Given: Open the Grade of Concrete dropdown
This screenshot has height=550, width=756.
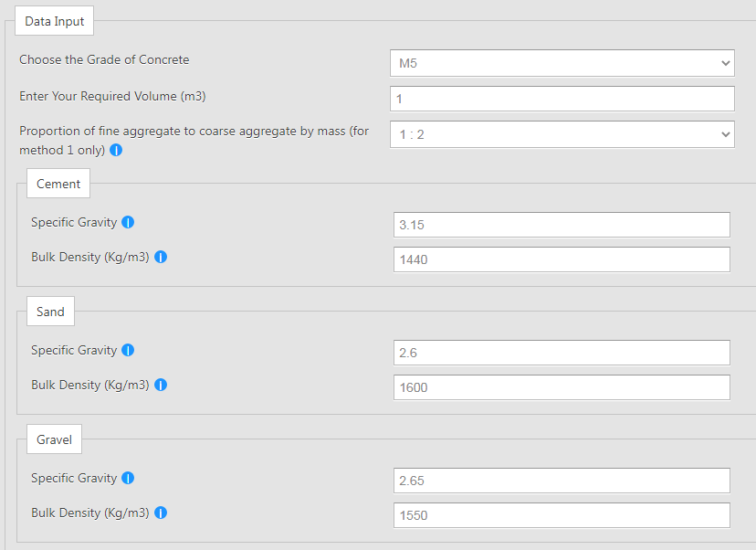Looking at the screenshot, I should point(561,62).
